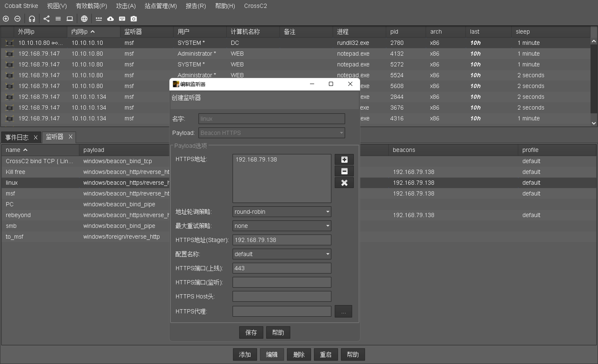The image size is (598, 364).
Task: Click the HTTPS端口(监听) input field
Action: click(x=282, y=282)
